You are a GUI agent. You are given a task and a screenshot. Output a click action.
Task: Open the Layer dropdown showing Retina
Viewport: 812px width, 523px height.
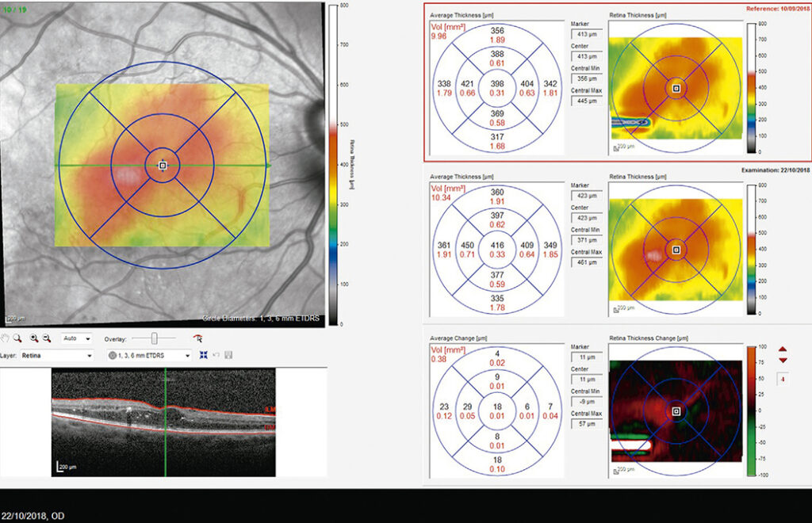(56, 356)
